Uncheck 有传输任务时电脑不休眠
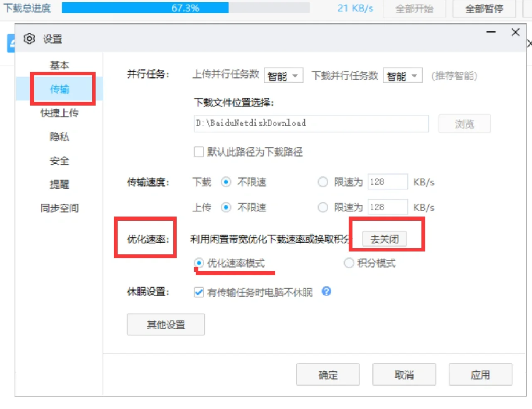Viewport: 532px width, 409px height. (199, 292)
